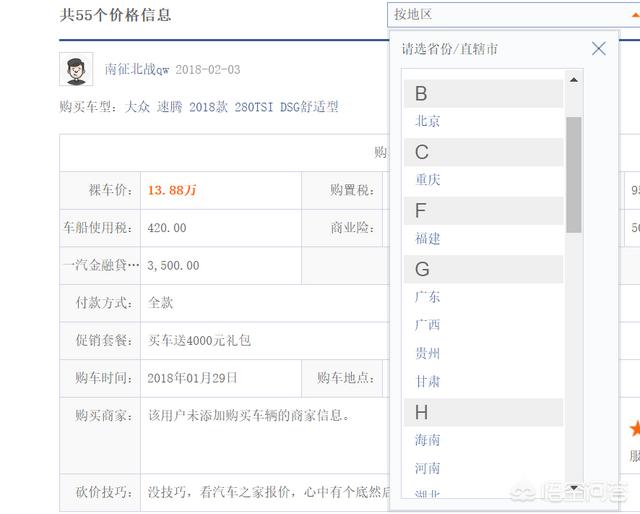Open the 按地区 region dropdown

point(505,14)
